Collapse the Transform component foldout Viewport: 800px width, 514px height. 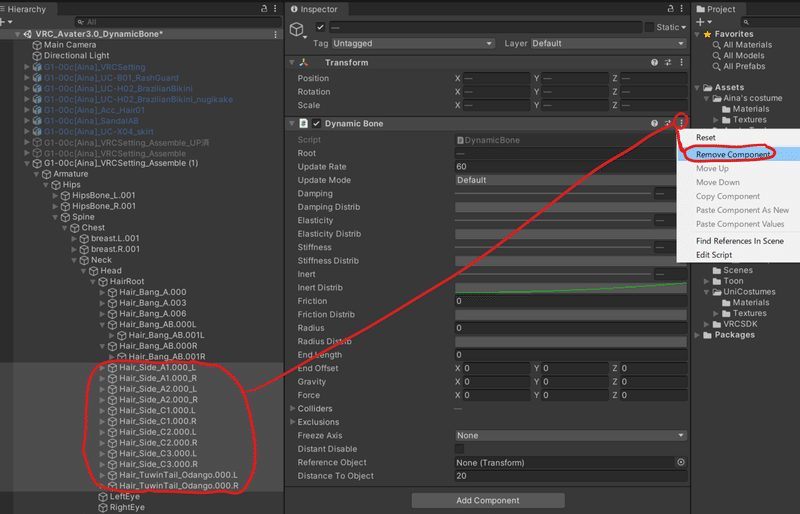(292, 62)
